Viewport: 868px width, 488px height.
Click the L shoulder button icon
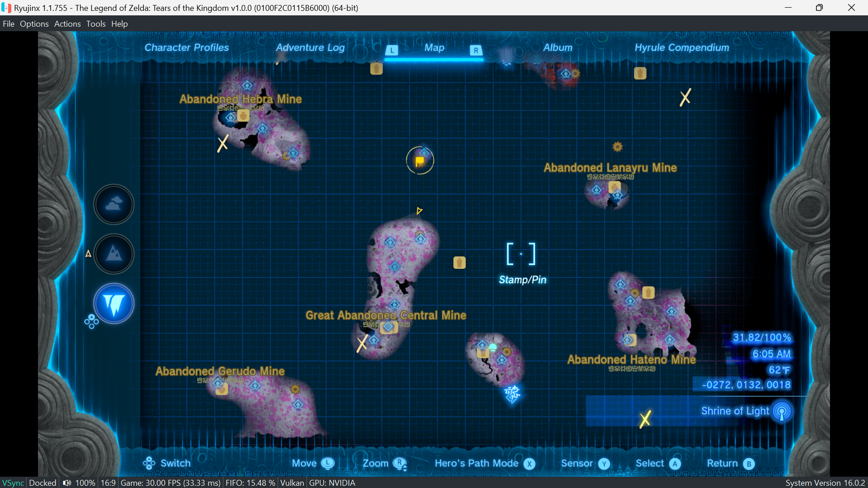point(392,50)
